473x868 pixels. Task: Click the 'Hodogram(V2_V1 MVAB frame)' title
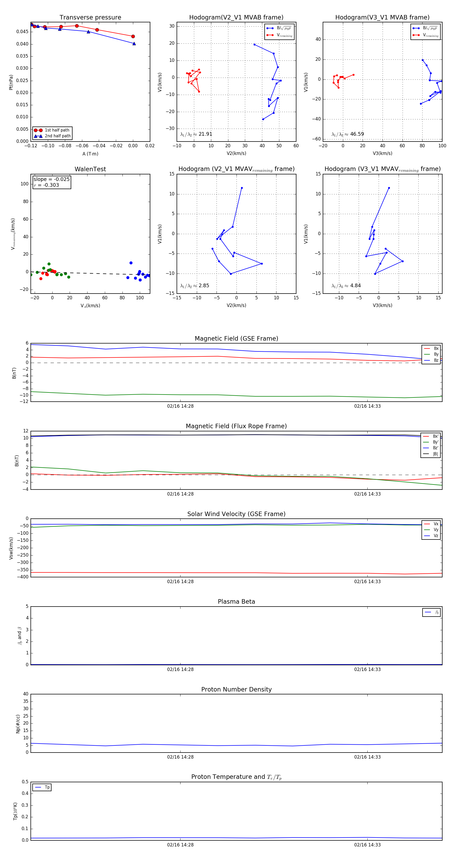click(236, 18)
